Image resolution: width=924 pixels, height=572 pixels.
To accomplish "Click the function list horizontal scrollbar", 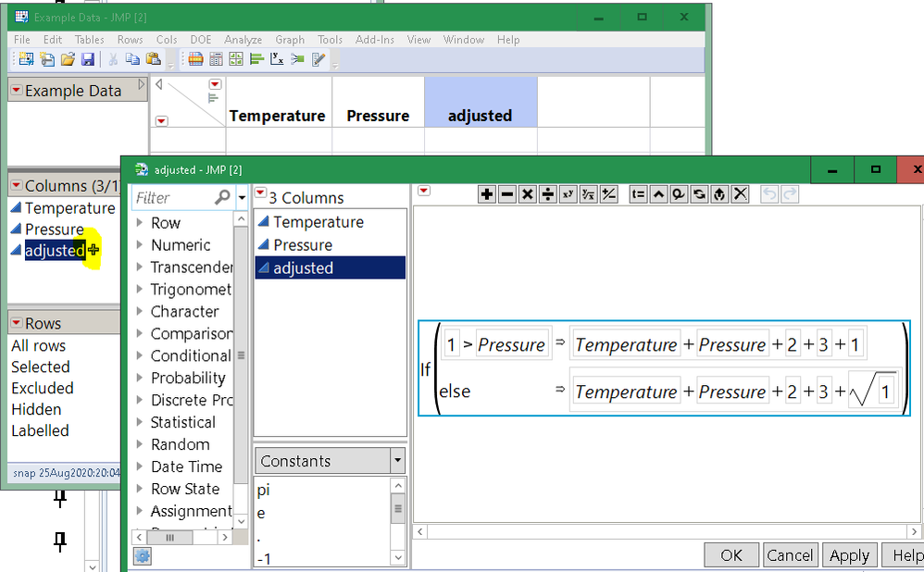I will [181, 537].
